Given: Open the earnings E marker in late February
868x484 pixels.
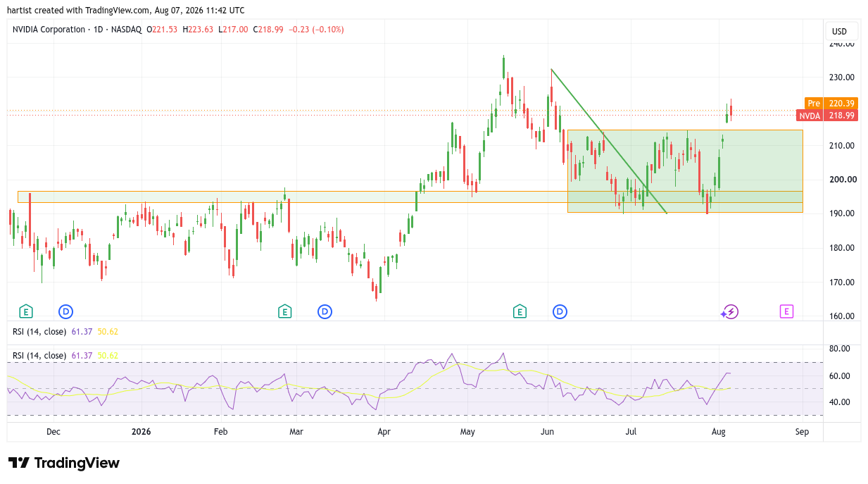Looking at the screenshot, I should [284, 311].
